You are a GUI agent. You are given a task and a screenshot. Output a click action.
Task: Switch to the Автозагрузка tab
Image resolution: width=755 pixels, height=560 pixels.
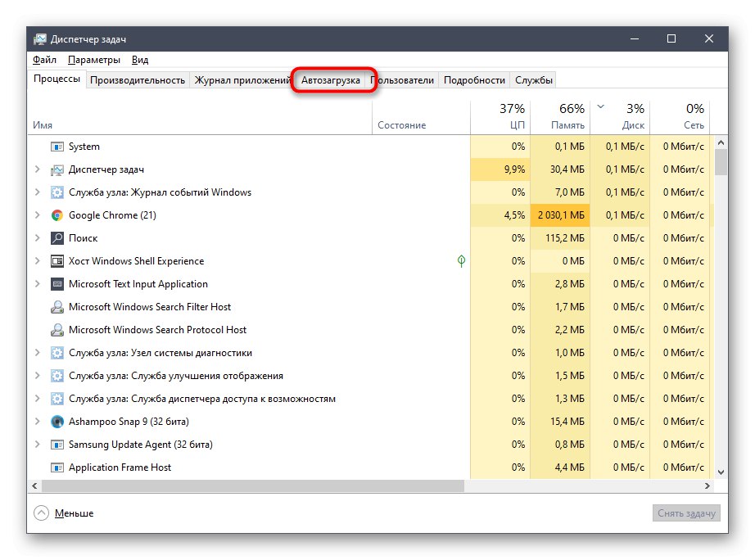coord(331,80)
